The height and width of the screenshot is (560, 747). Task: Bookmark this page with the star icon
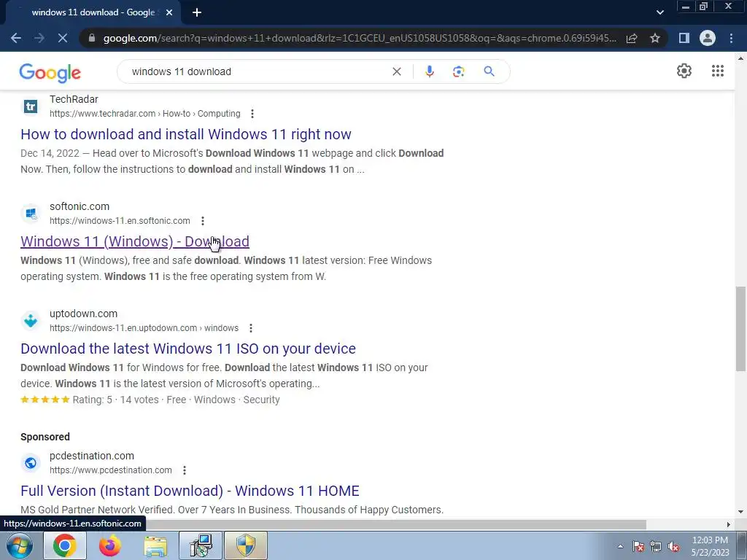pos(655,38)
